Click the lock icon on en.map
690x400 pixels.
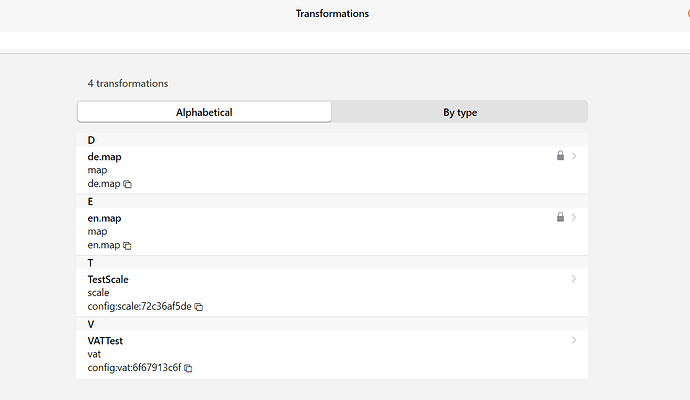(560, 217)
